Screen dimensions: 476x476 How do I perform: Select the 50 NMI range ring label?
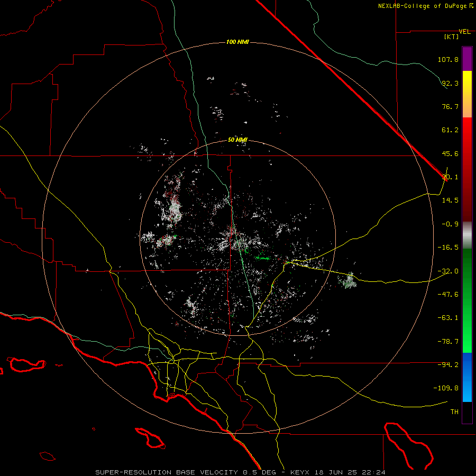coord(237,140)
